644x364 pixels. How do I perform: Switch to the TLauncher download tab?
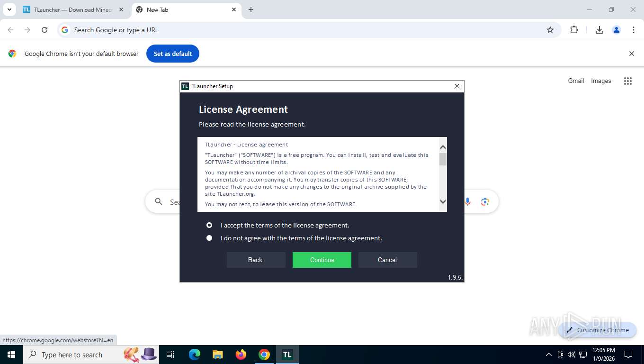coord(72,9)
